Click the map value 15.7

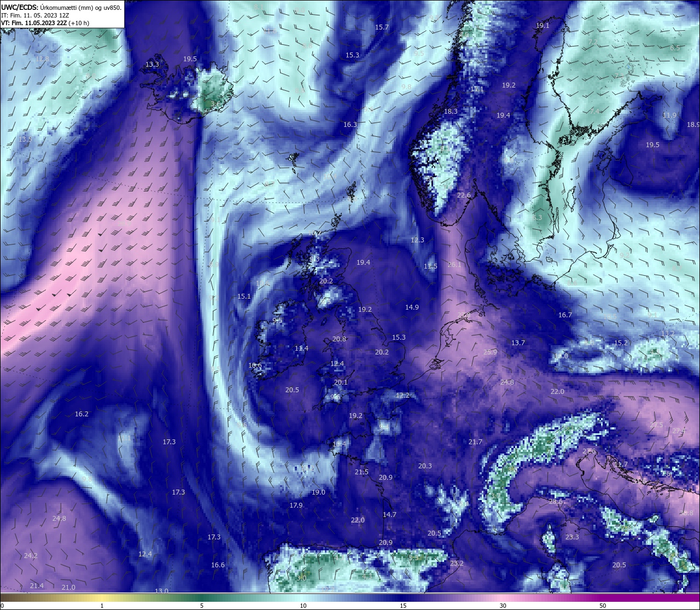[382, 27]
